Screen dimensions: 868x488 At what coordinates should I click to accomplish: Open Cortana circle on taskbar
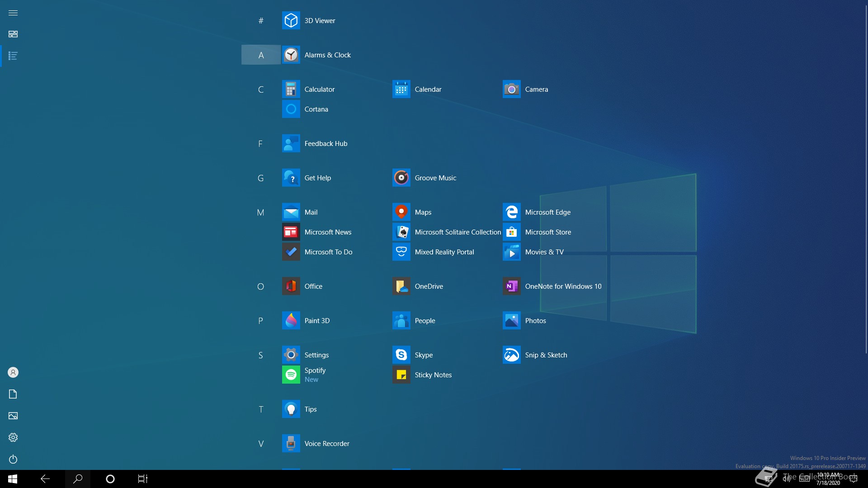pos(110,479)
